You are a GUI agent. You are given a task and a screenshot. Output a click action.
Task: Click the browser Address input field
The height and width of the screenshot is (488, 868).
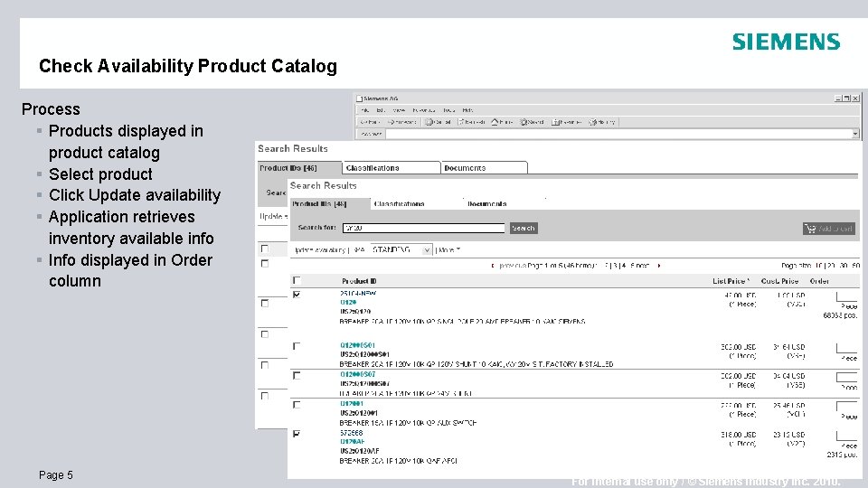(618, 134)
